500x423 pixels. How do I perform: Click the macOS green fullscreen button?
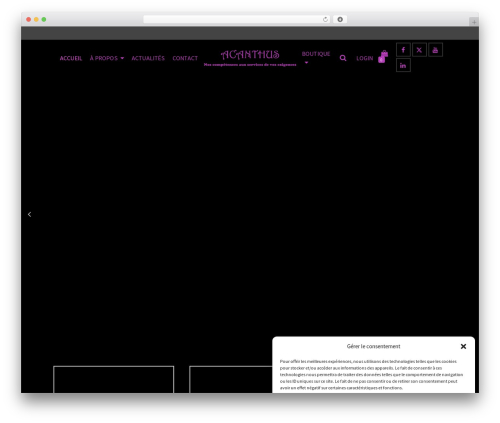pos(44,19)
